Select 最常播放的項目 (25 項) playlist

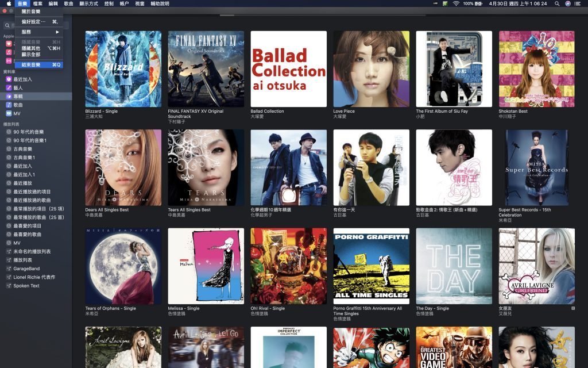(36, 209)
